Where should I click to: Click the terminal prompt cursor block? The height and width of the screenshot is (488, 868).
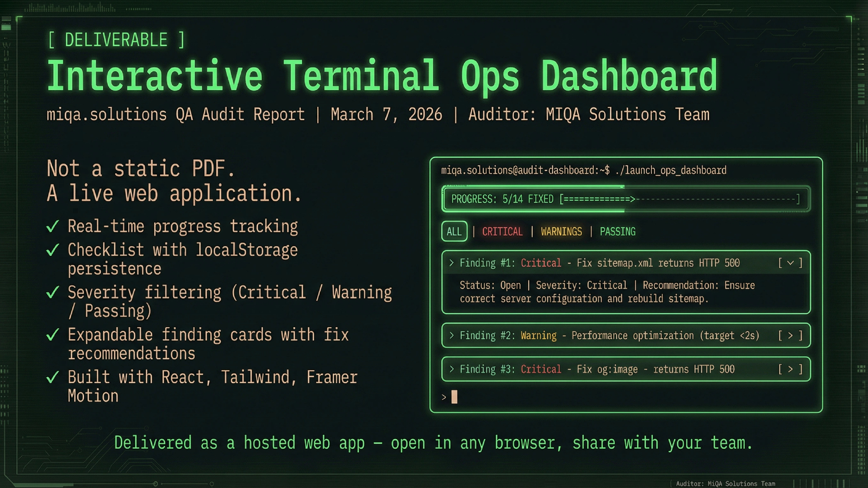pyautogui.click(x=454, y=397)
